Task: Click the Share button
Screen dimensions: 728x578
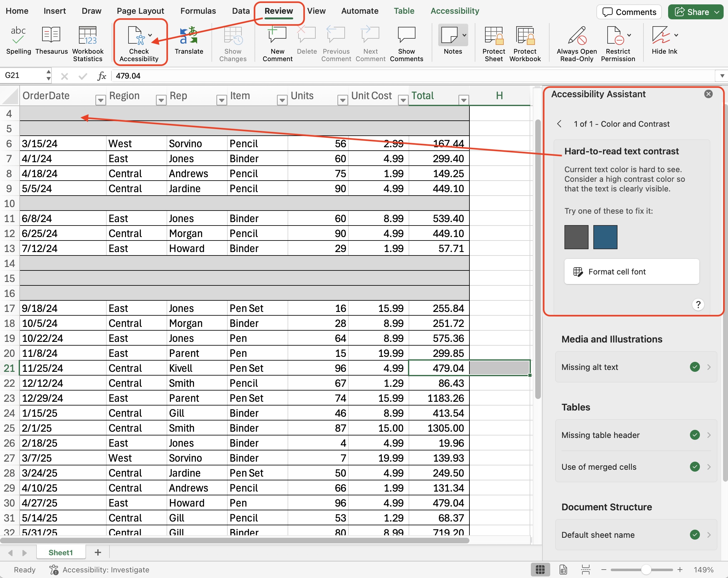Action: coord(692,12)
